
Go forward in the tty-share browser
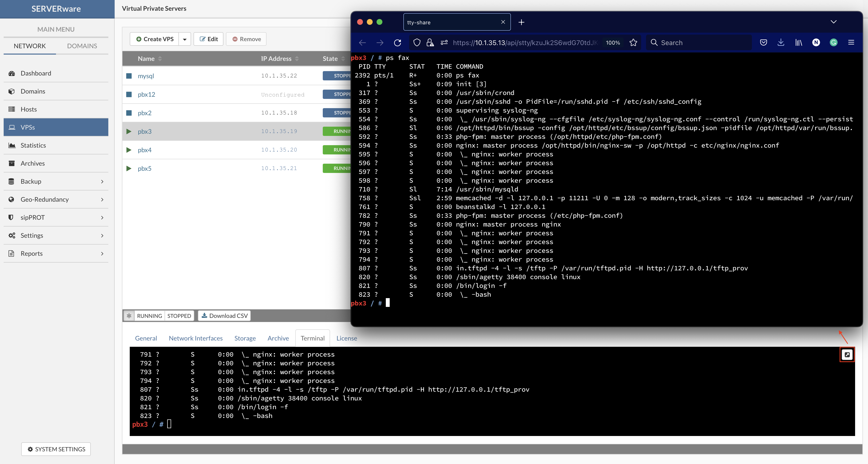(x=380, y=42)
